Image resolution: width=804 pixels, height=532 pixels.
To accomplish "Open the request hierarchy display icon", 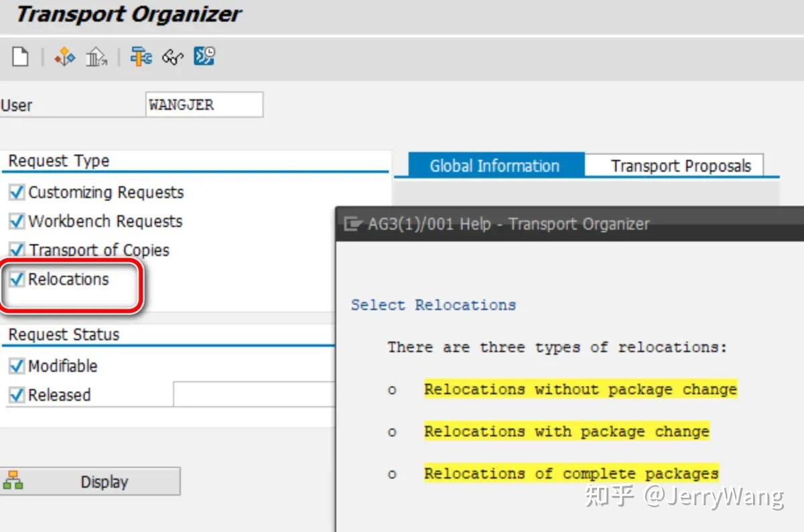I will [x=64, y=57].
